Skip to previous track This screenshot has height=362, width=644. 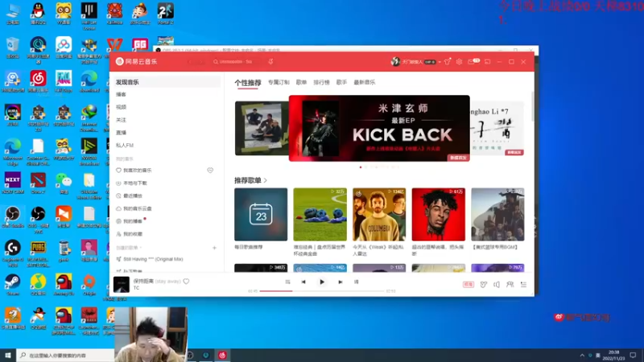point(303,282)
